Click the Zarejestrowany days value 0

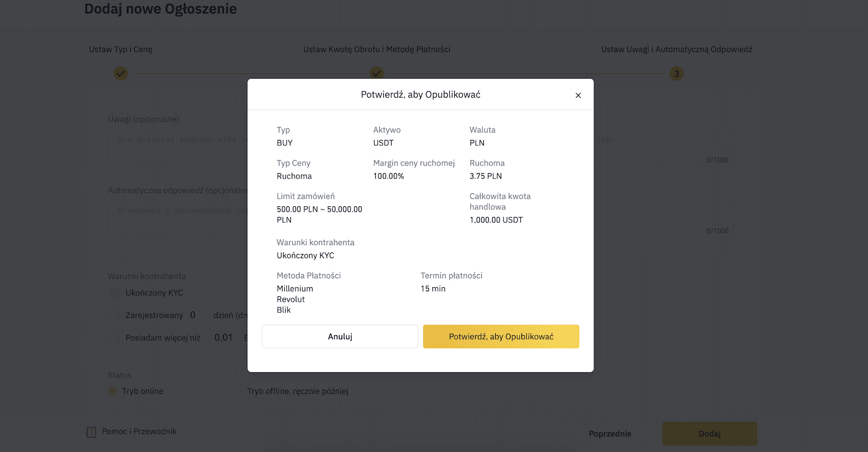193,315
